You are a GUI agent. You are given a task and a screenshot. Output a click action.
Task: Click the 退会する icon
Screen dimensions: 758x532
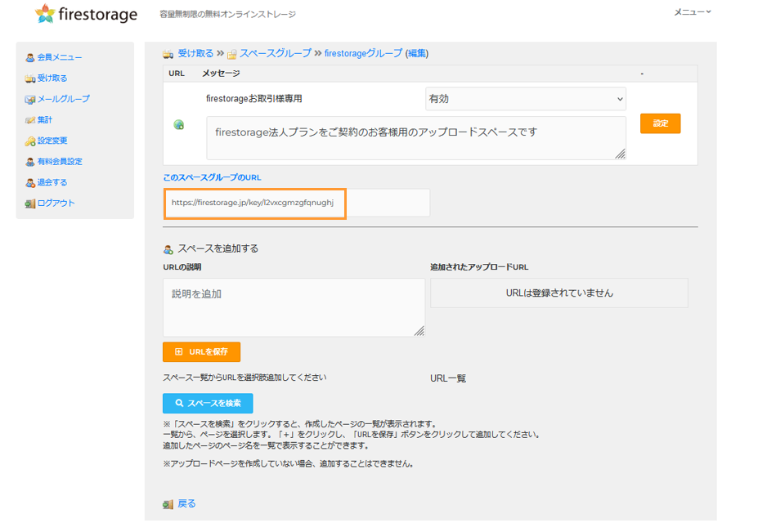point(30,183)
